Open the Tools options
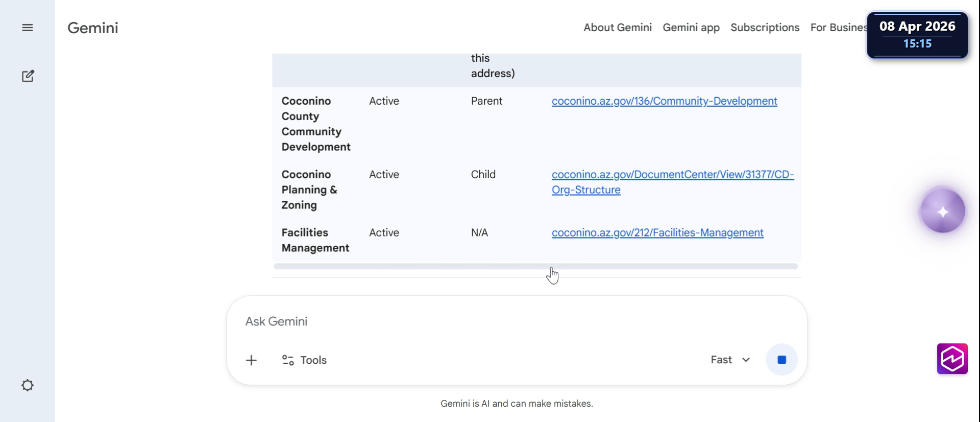This screenshot has width=980, height=422. click(x=305, y=360)
